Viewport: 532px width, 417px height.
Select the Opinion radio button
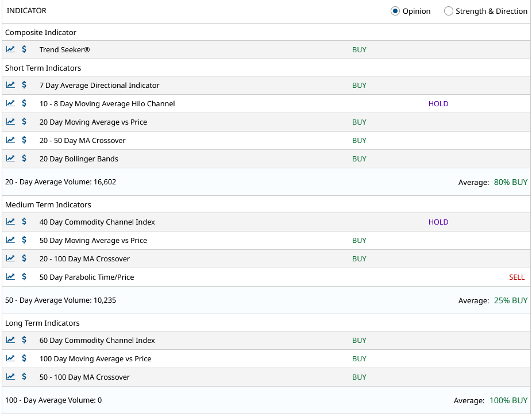395,11
